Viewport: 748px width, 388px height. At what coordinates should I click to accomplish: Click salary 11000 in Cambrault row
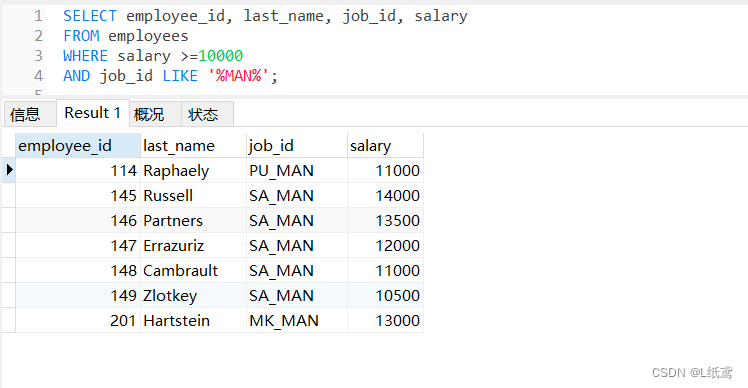(385, 271)
